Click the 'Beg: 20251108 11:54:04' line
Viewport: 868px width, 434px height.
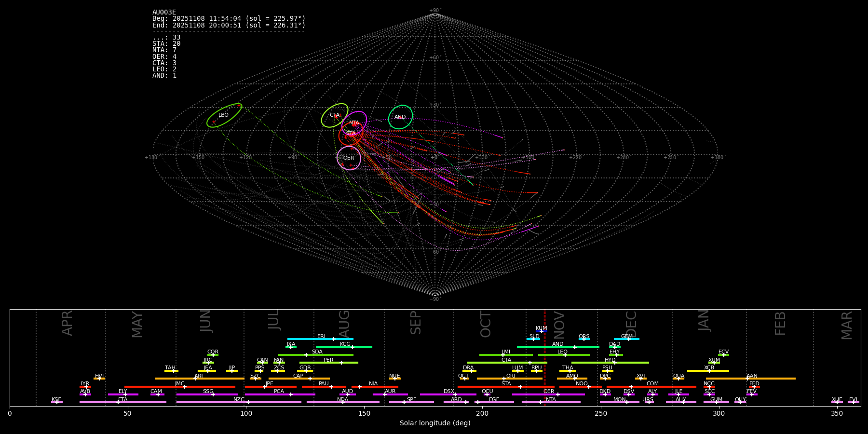pyautogui.click(x=229, y=19)
